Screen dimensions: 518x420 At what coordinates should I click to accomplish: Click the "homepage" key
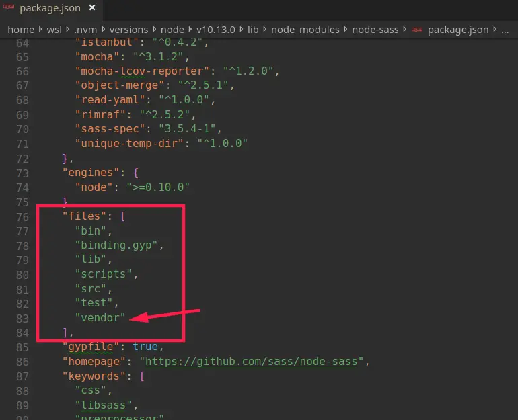(x=94, y=362)
